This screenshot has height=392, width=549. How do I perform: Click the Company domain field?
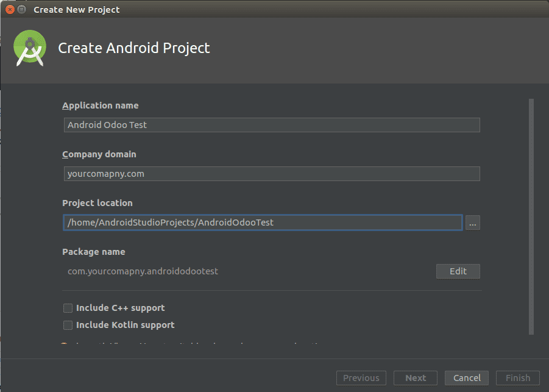pyautogui.click(x=272, y=174)
